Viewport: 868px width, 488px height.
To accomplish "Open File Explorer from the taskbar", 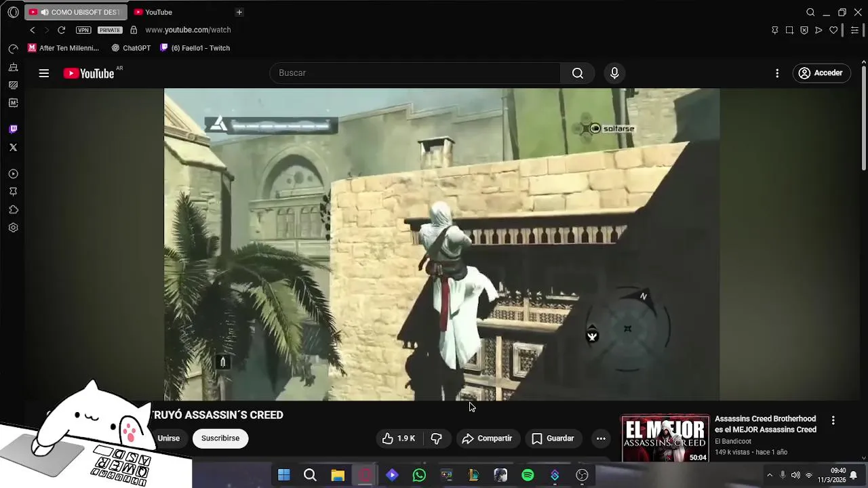I will [x=338, y=475].
